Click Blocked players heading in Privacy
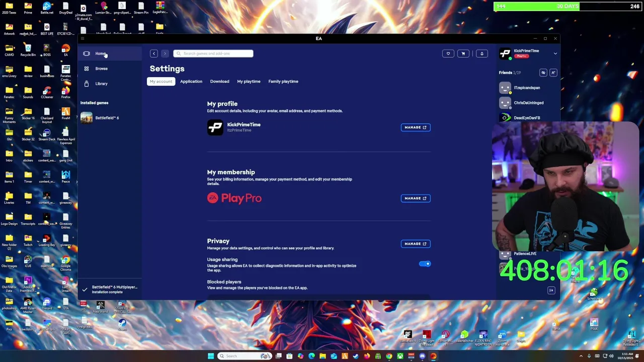 tap(224, 282)
